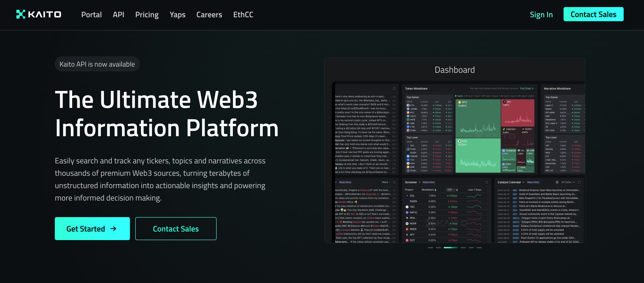Click the Sign In link
This screenshot has height=283, width=644.
[x=541, y=15]
